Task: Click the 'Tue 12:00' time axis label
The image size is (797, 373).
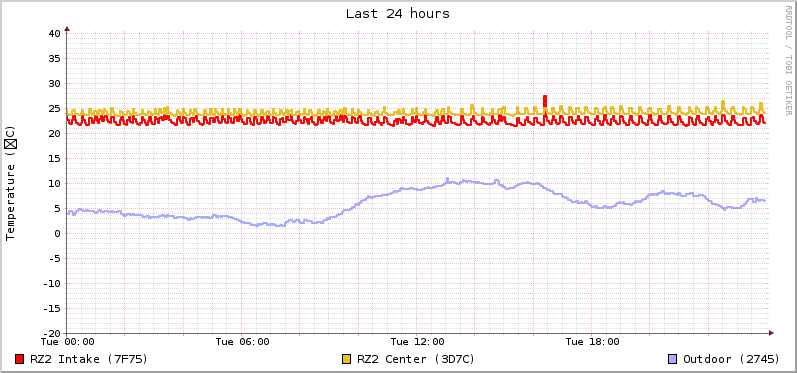Action: tap(417, 341)
